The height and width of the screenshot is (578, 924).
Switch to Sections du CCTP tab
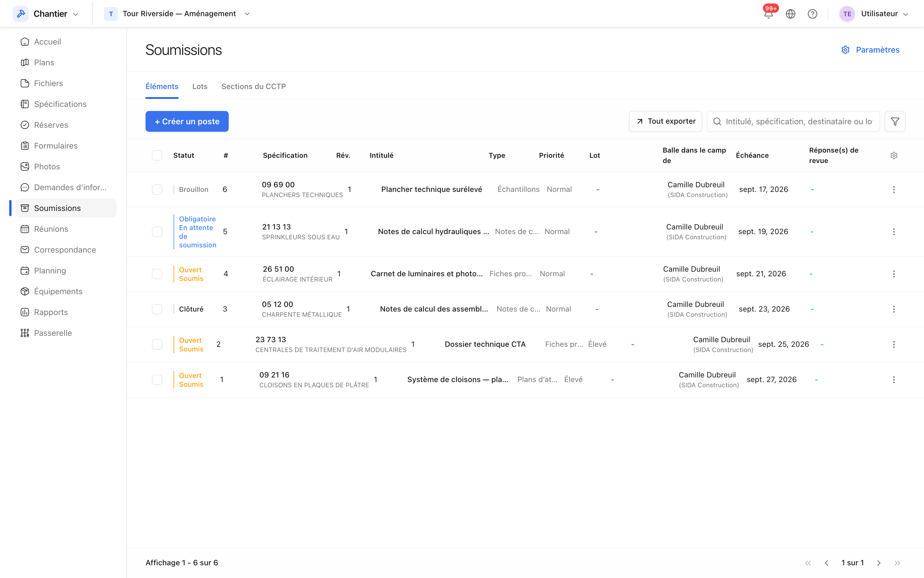pos(254,86)
